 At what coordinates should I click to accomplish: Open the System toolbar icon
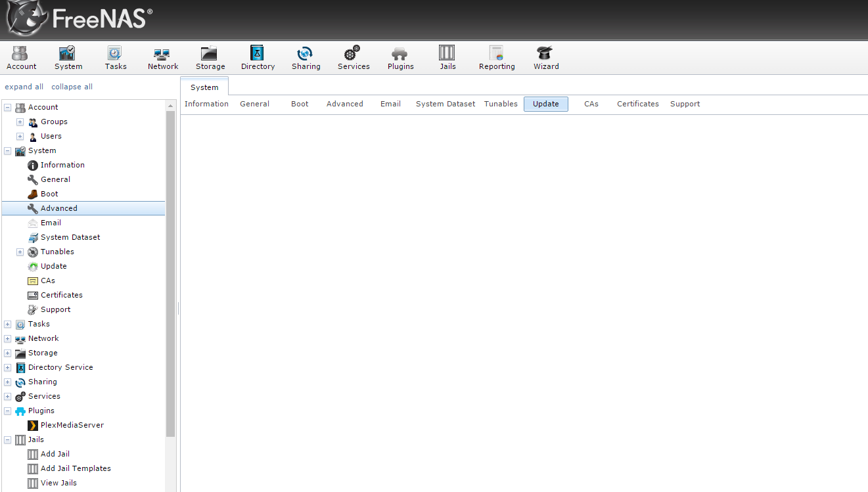68,58
